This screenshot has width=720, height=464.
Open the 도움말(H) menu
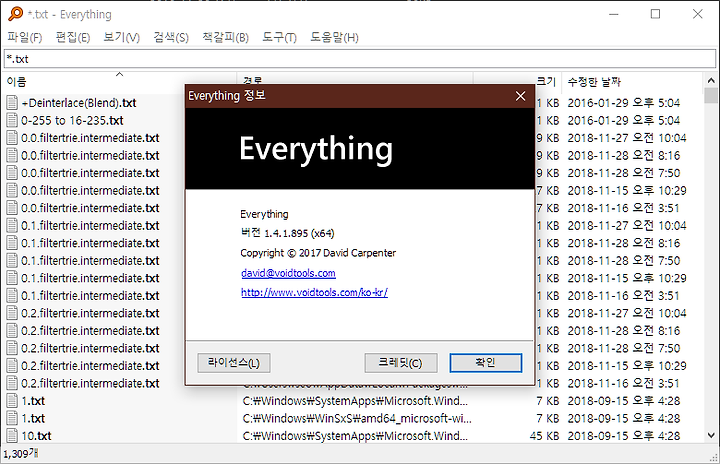(x=334, y=37)
